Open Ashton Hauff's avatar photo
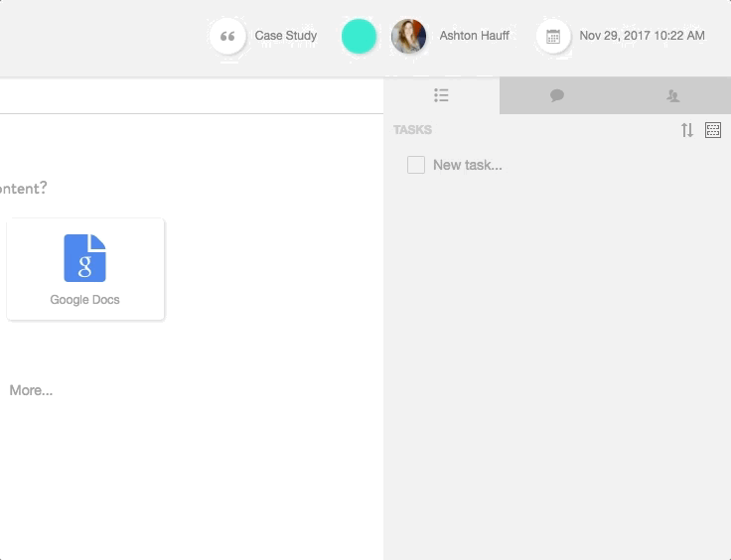 click(x=408, y=37)
